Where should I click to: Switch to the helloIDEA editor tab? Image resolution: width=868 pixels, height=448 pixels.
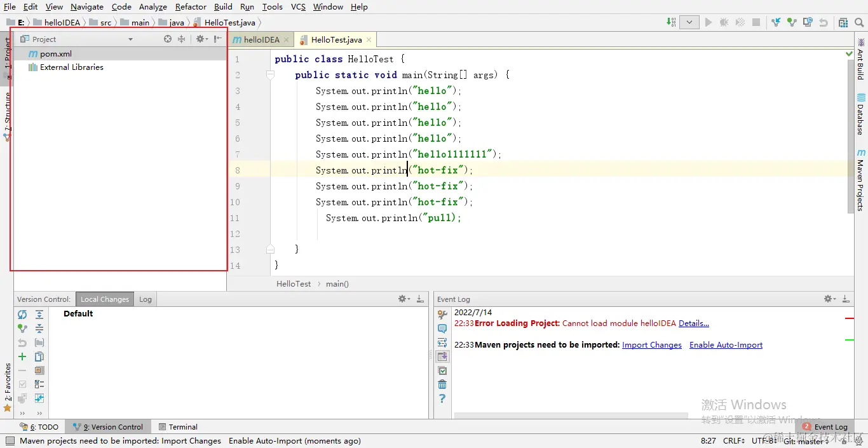[x=261, y=39]
